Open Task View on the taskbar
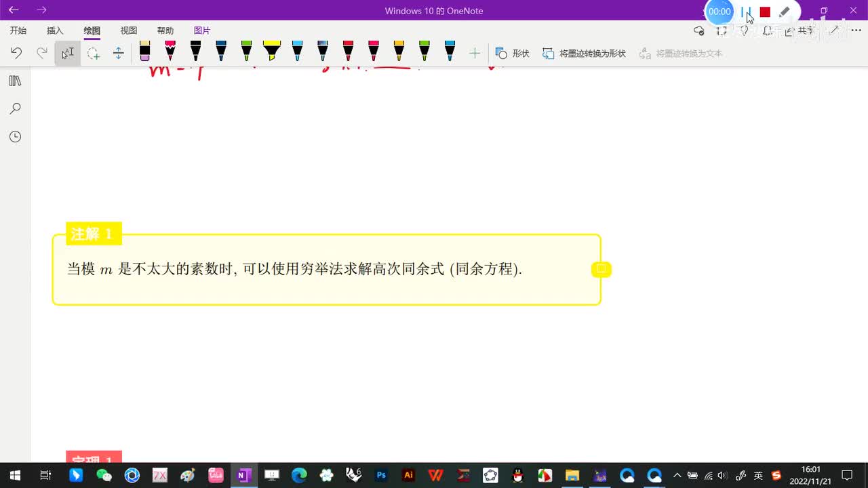The width and height of the screenshot is (868, 488). click(x=45, y=475)
